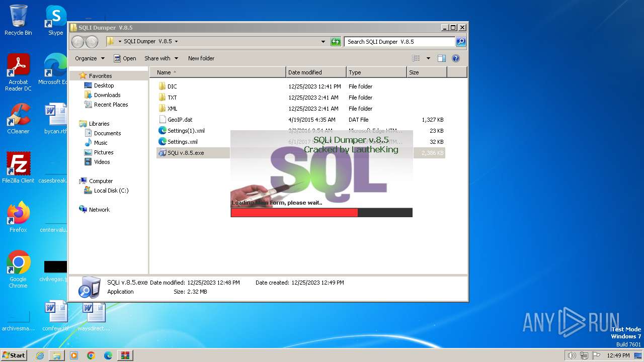
Task: Open the bycan.rtf desktop document
Action: (x=55, y=119)
